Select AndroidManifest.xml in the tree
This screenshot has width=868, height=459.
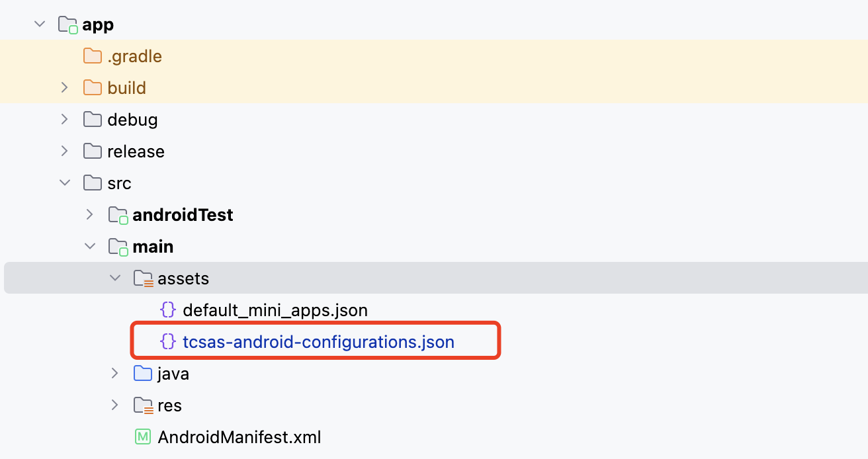click(x=238, y=437)
